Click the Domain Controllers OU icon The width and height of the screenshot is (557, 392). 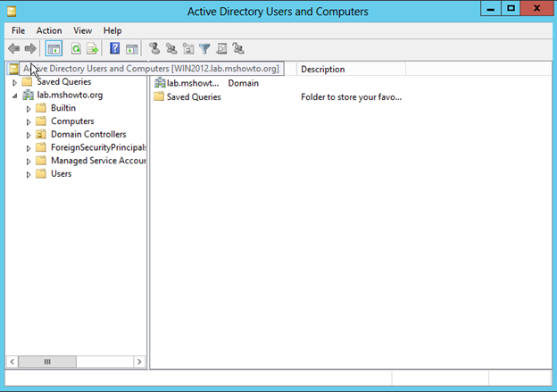tap(41, 134)
